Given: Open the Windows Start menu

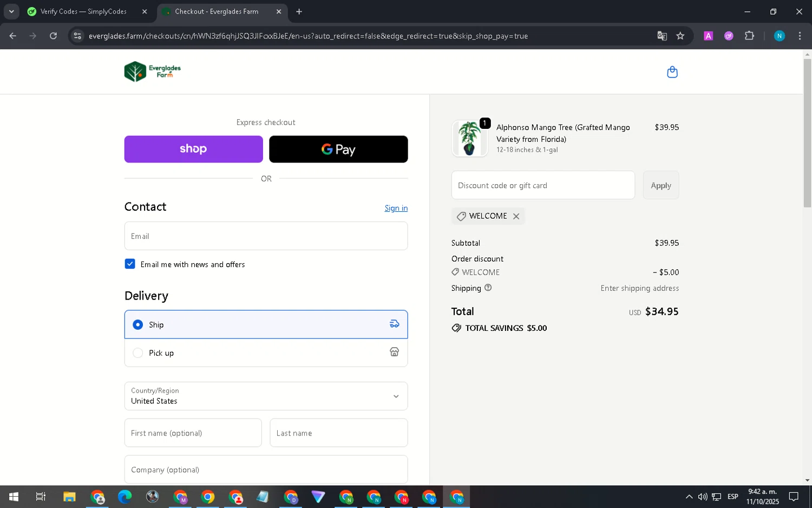Looking at the screenshot, I should [x=14, y=497].
